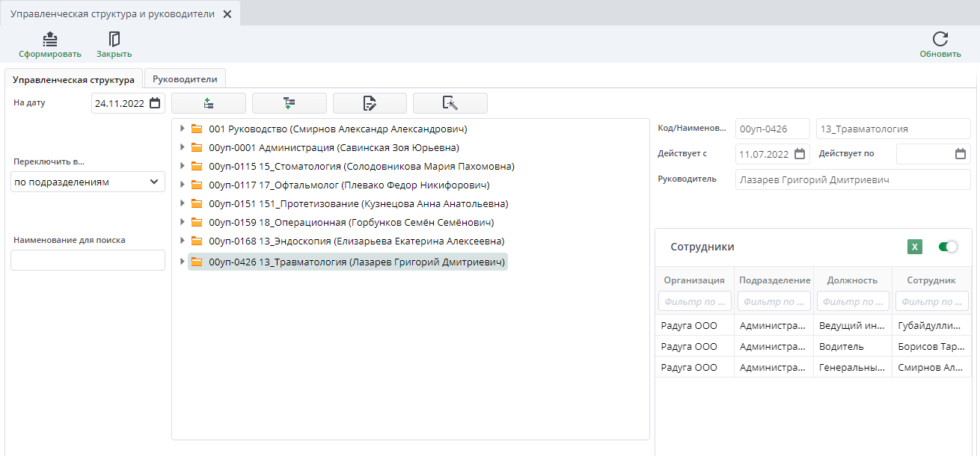Image resolution: width=980 pixels, height=456 pixels.
Task: Sort by Сотрудник column header
Action: (x=931, y=280)
